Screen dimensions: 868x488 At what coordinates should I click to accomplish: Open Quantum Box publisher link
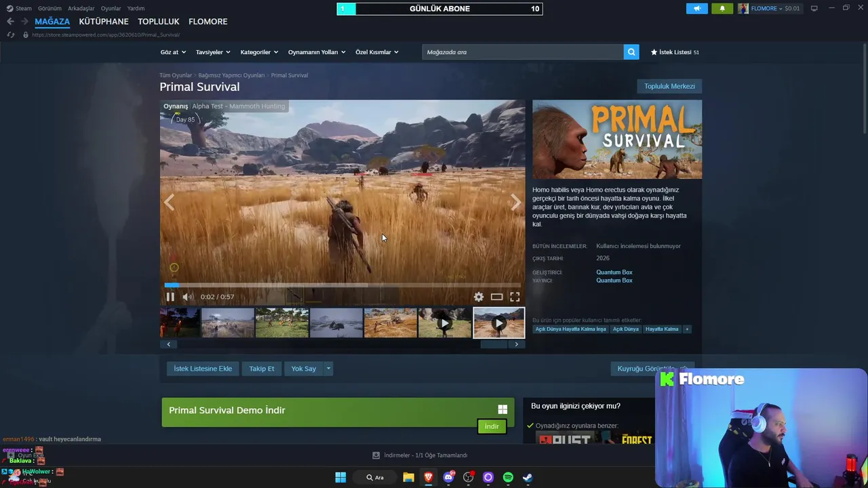(614, 281)
